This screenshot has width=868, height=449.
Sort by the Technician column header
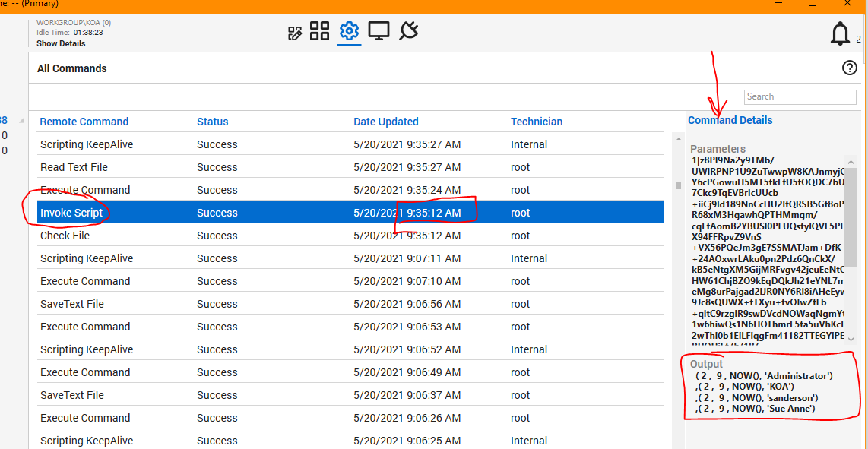click(536, 122)
